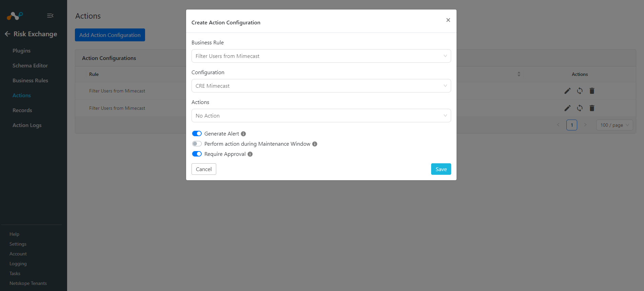Click the Maintenance Window info icon
This screenshot has height=291, width=644.
(x=315, y=144)
